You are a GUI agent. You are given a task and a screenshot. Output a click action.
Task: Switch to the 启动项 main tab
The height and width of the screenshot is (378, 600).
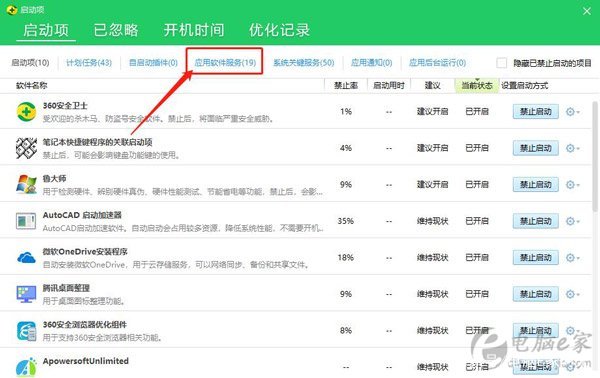tap(46, 30)
